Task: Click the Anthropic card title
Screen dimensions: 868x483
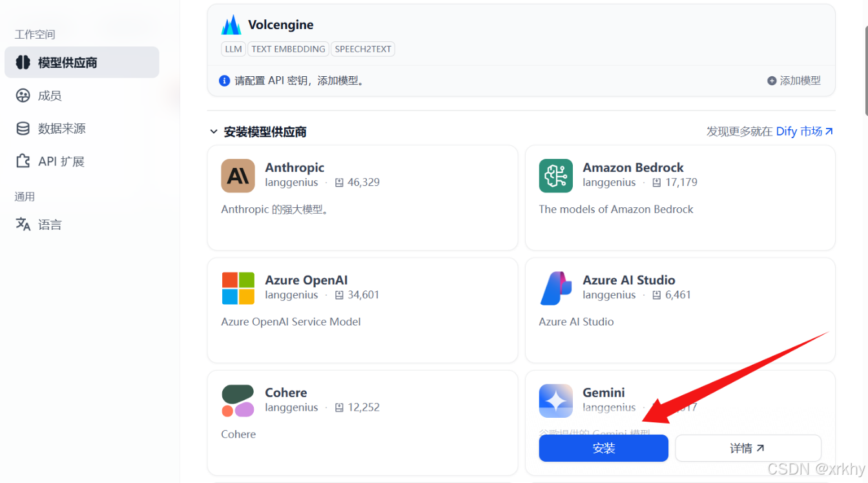Action: click(294, 167)
